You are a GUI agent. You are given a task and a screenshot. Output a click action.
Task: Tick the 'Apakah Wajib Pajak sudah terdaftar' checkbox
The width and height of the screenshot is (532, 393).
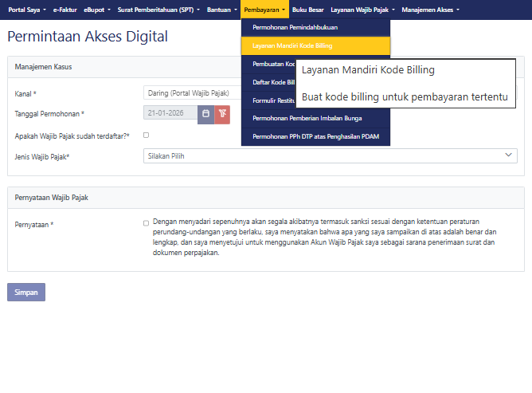click(146, 136)
